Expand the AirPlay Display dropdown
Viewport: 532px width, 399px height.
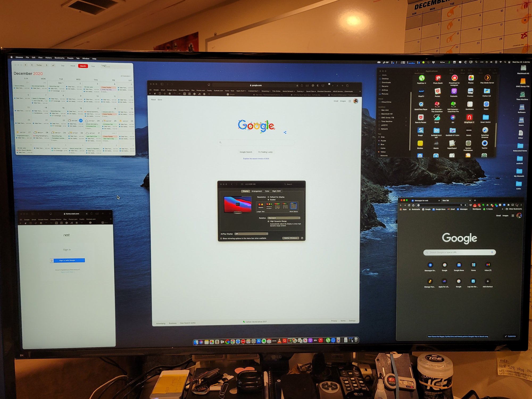[251, 234]
